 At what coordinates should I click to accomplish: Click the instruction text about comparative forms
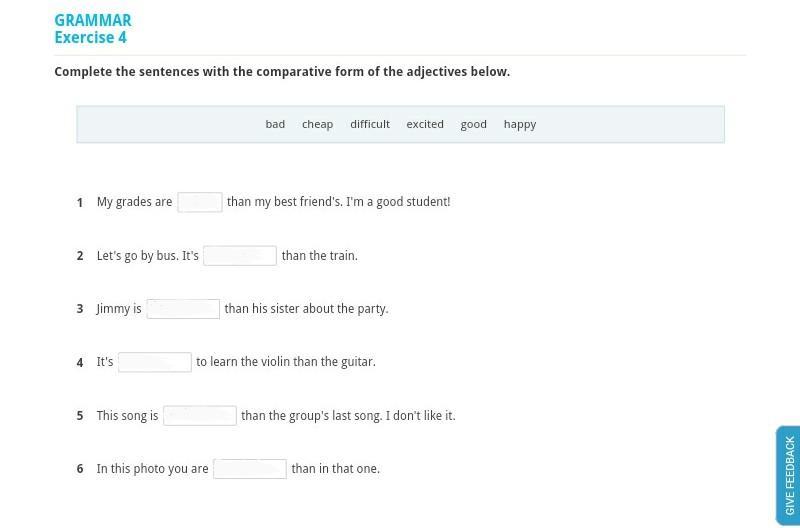(282, 72)
